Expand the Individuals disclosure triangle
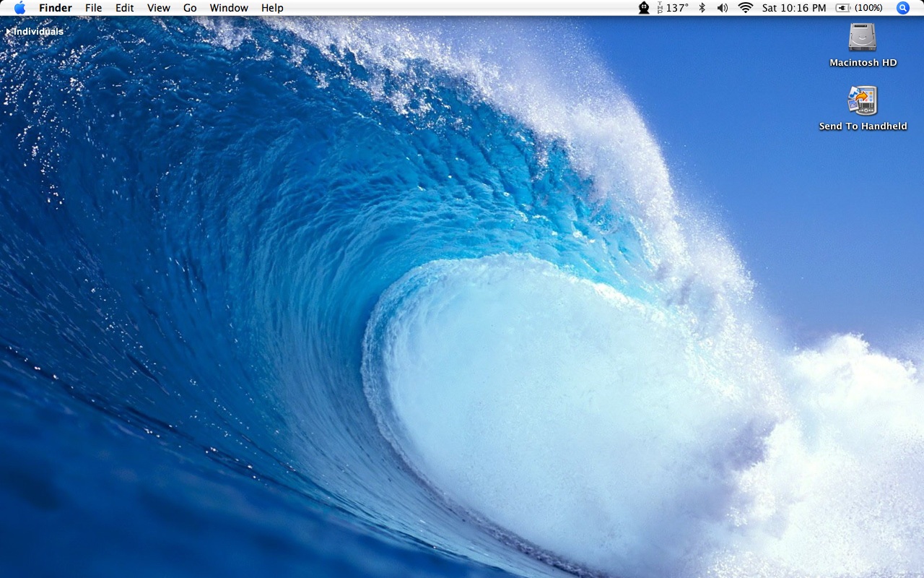The height and width of the screenshot is (578, 924). point(8,32)
